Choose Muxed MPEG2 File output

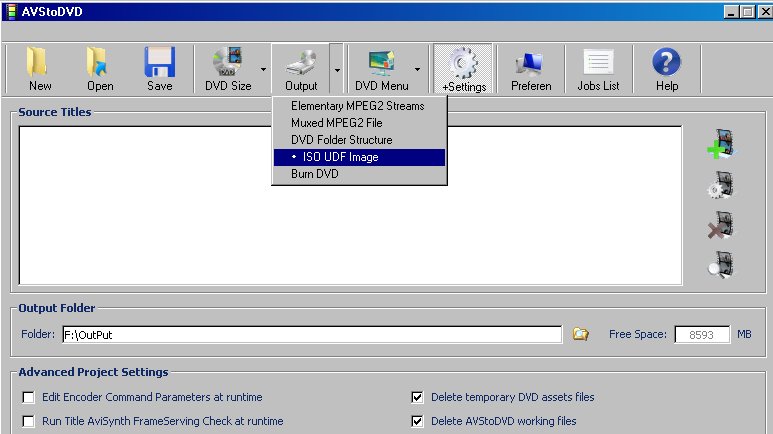pos(359,123)
